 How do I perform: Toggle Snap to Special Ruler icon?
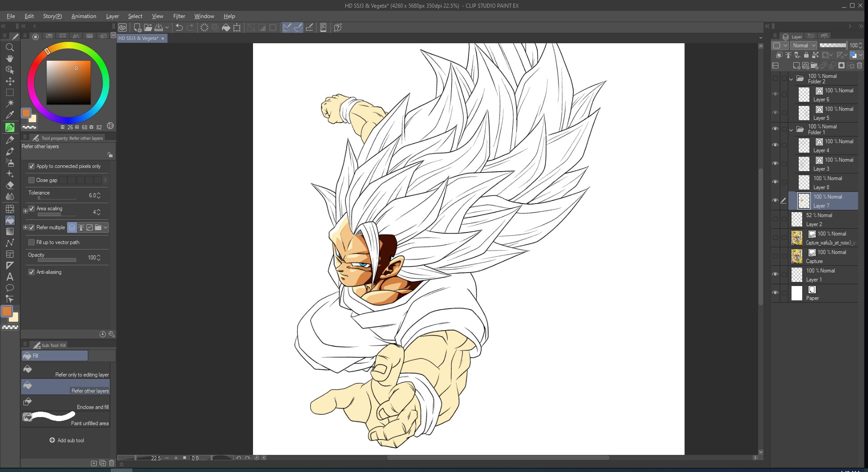pyautogui.click(x=298, y=27)
